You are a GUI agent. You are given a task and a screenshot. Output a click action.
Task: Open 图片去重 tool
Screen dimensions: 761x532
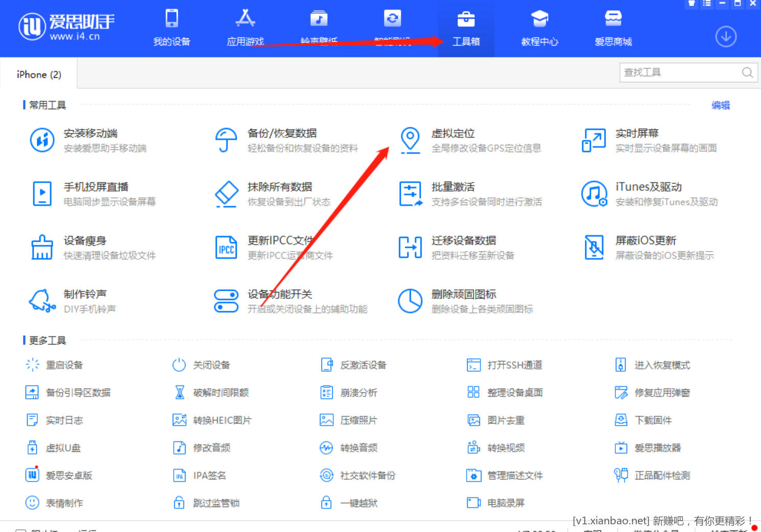(x=496, y=420)
